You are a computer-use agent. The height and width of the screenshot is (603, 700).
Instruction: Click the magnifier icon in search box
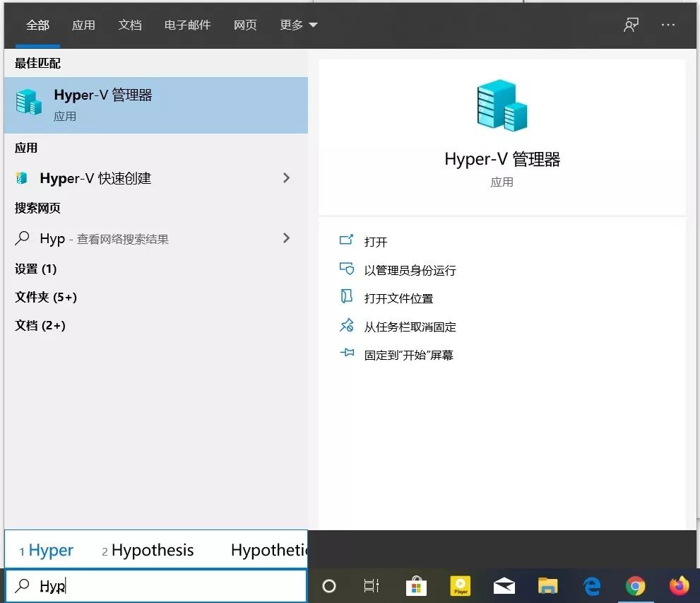(22, 585)
